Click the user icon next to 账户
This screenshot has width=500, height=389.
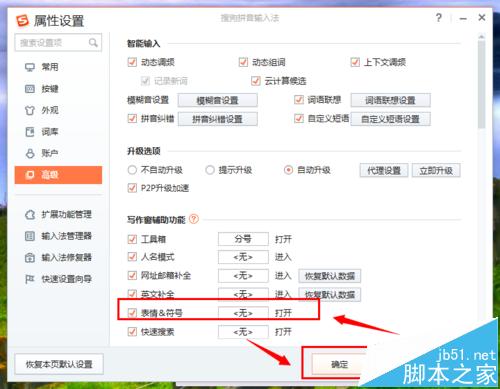point(30,153)
